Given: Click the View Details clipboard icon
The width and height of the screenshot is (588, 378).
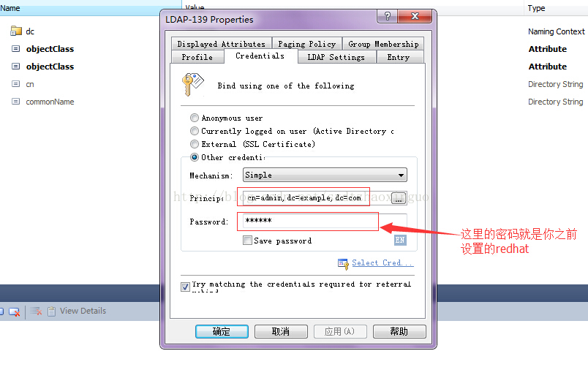Looking at the screenshot, I should (51, 311).
